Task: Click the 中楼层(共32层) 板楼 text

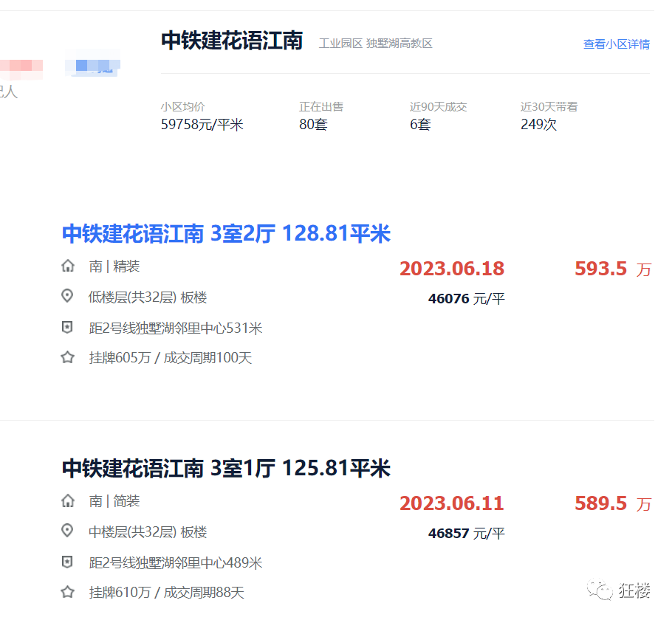Action: pos(148,532)
